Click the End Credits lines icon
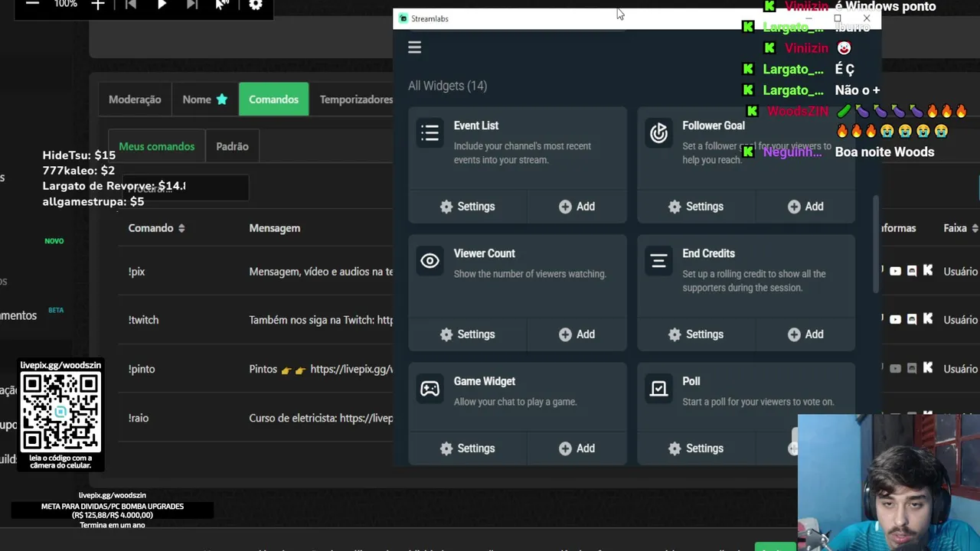The image size is (980, 551). pyautogui.click(x=658, y=261)
